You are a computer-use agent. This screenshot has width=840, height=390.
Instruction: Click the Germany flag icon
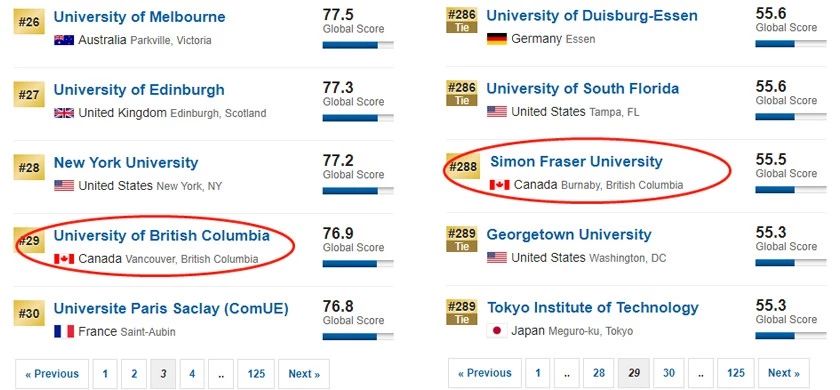[x=497, y=39]
